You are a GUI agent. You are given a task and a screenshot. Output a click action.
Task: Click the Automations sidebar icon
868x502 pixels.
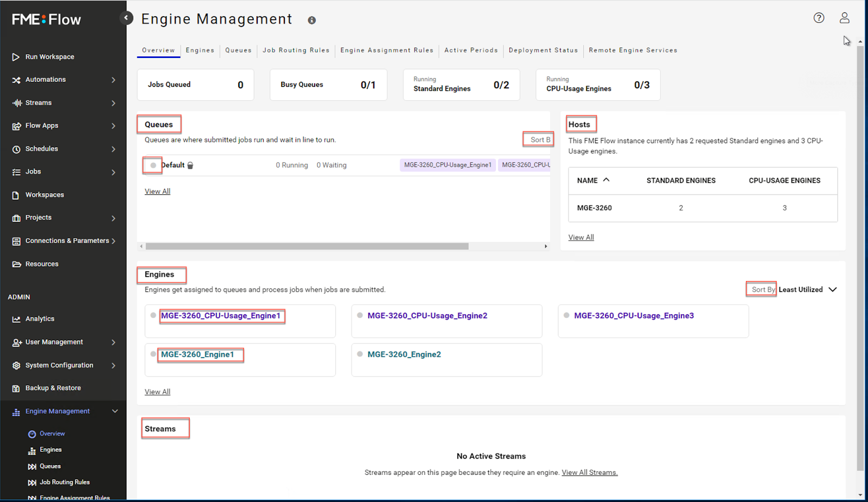(x=16, y=80)
